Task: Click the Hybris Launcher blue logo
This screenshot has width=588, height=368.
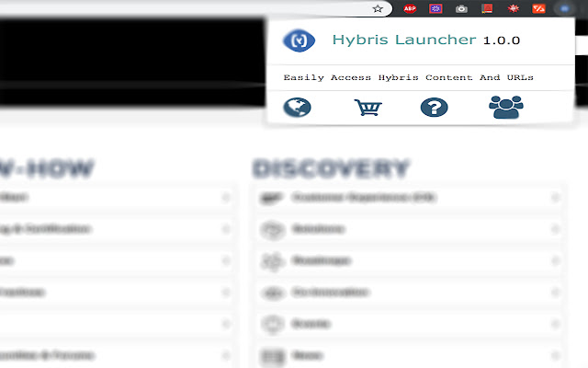Action: [x=299, y=40]
